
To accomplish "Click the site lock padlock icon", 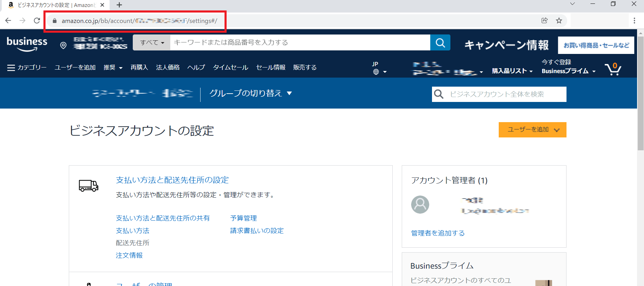I will tap(55, 21).
